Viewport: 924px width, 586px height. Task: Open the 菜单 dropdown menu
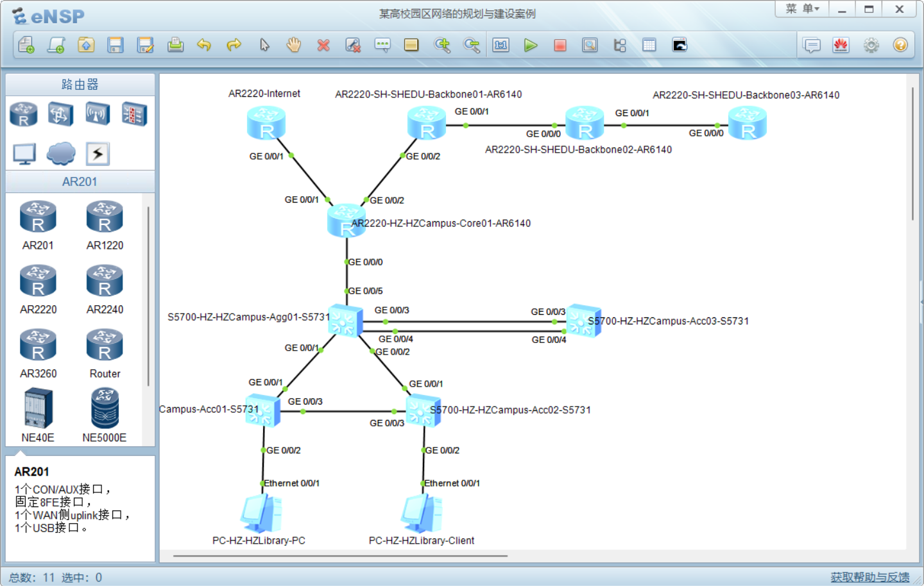[x=802, y=9]
